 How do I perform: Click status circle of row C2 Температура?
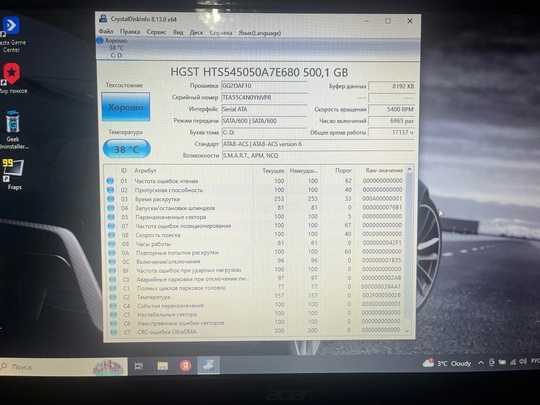point(113,297)
